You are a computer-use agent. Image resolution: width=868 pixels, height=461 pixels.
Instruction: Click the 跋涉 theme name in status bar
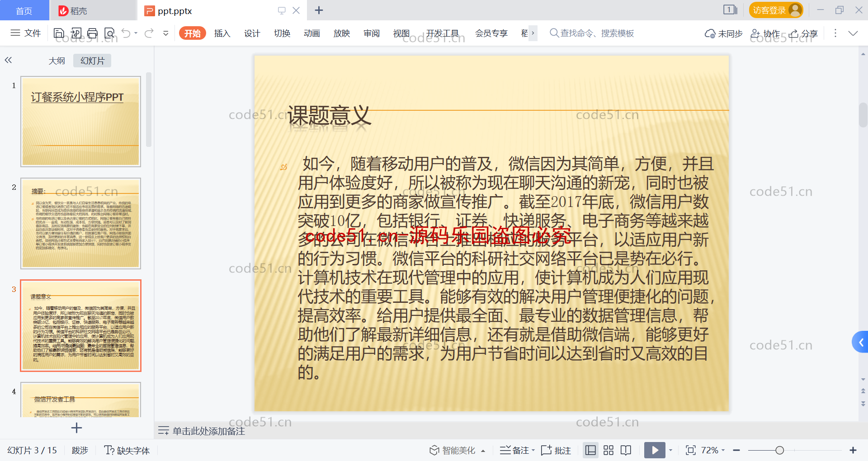pyautogui.click(x=80, y=450)
